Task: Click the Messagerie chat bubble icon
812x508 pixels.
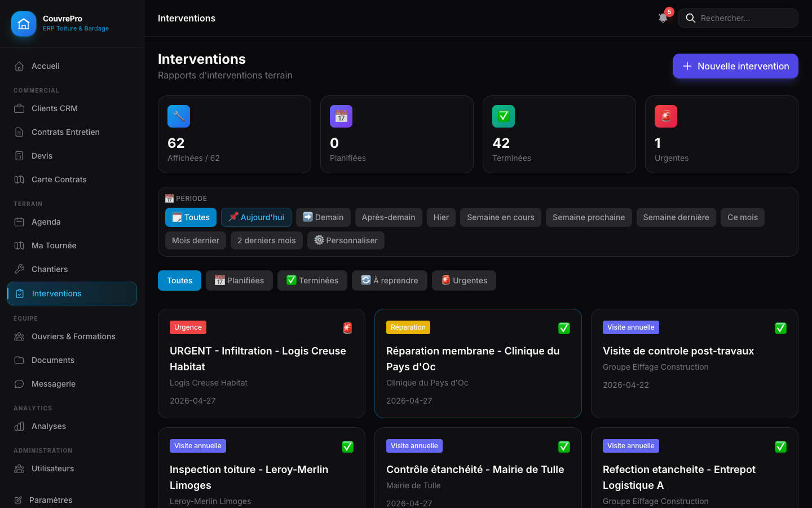Action: [19, 384]
